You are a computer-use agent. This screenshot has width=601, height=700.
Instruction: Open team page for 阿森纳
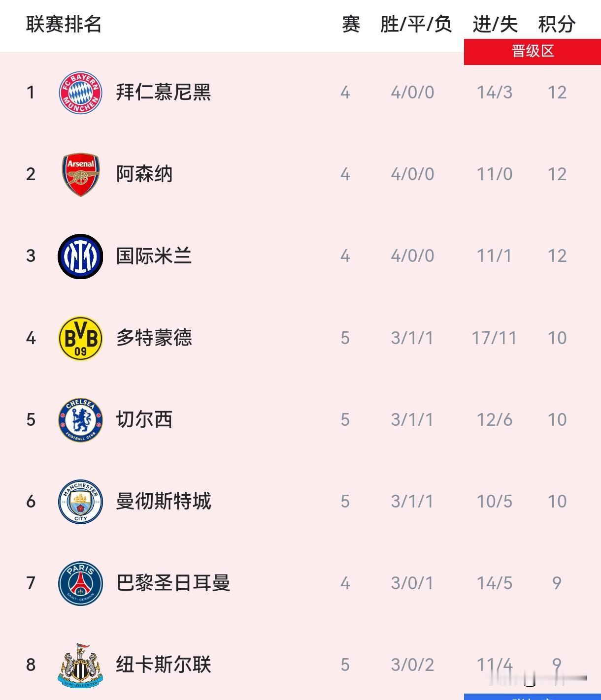[x=144, y=174]
